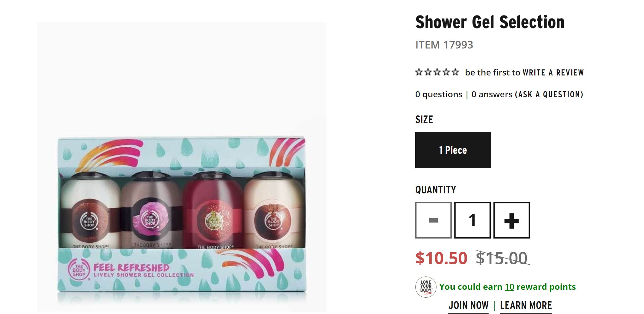
Task: Click the Love Your Body Club logo
Action: click(x=426, y=287)
